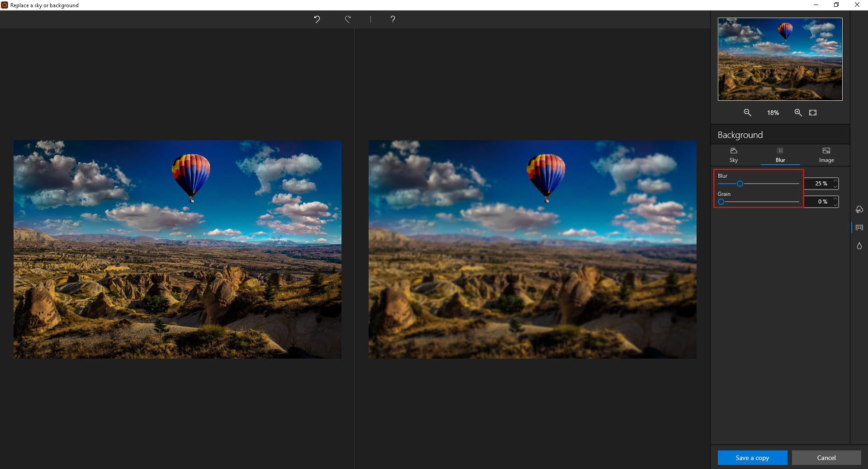The image size is (868, 469).
Task: Select the Blur tab
Action: coord(780,155)
